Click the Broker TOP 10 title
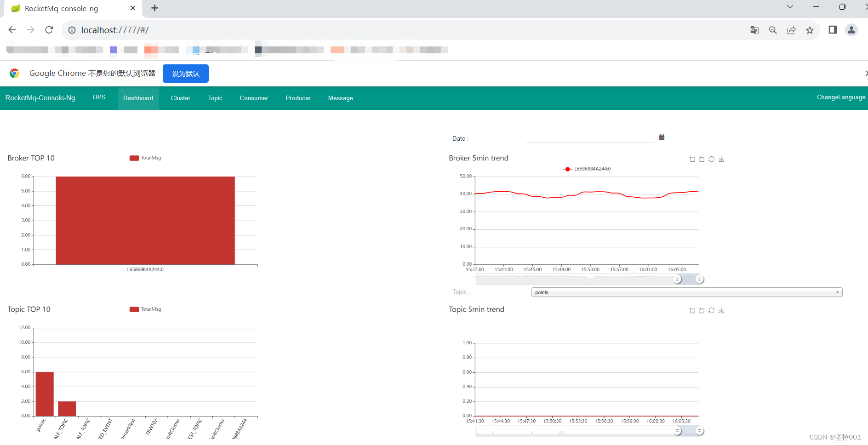This screenshot has height=445, width=868. pyautogui.click(x=31, y=158)
